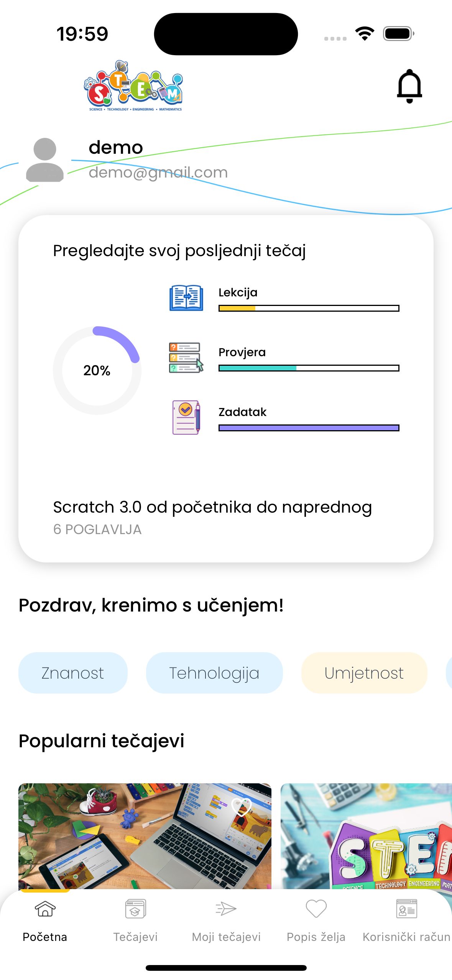Select the Umjetnost category chip
Screen dimensions: 452x980
tap(364, 673)
